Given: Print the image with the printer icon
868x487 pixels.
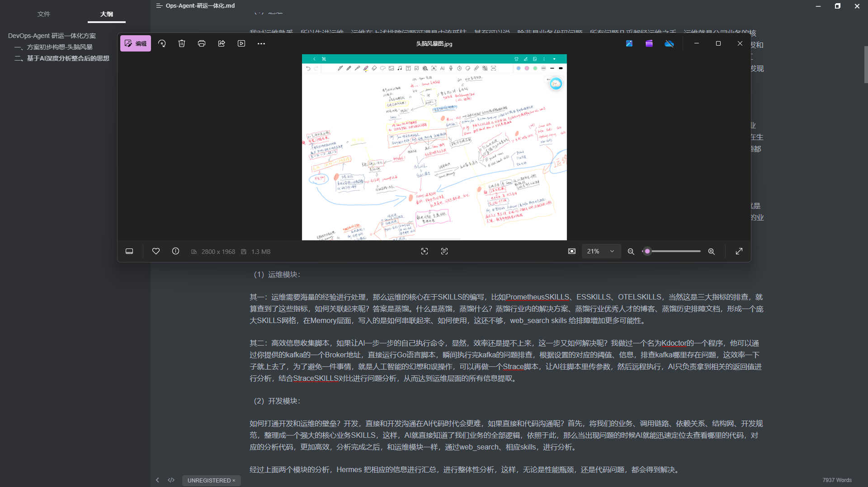Looking at the screenshot, I should pyautogui.click(x=202, y=44).
